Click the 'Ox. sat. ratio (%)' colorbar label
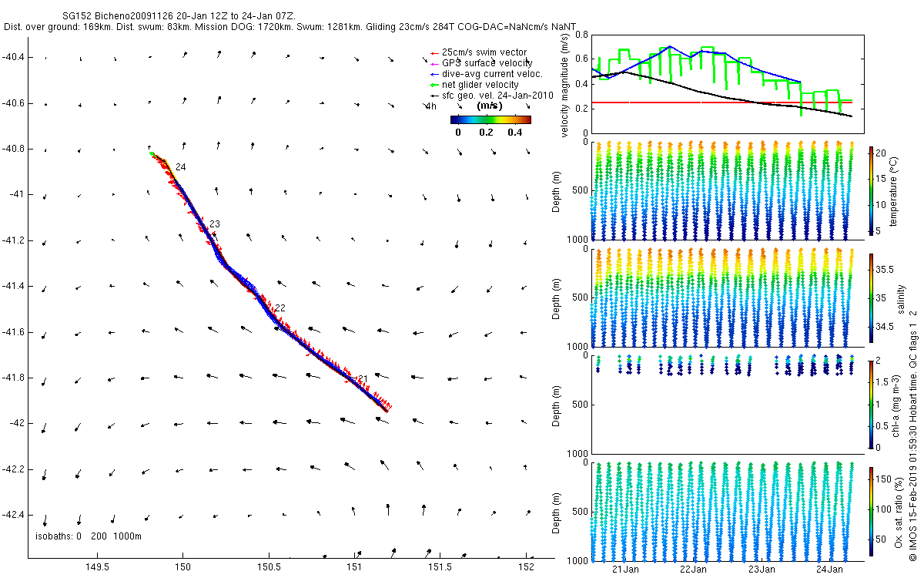This screenshot has width=924, height=578. pos(898,512)
